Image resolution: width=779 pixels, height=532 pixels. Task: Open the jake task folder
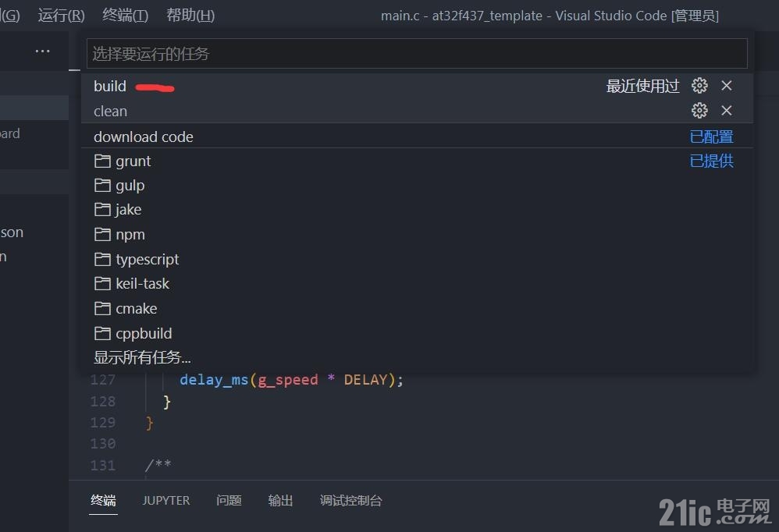[417, 210]
